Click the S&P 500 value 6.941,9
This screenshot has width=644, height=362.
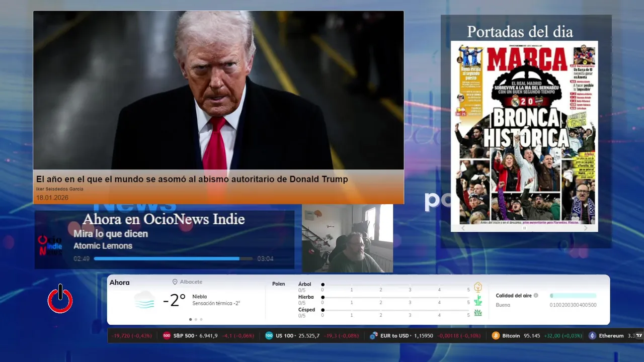click(209, 336)
